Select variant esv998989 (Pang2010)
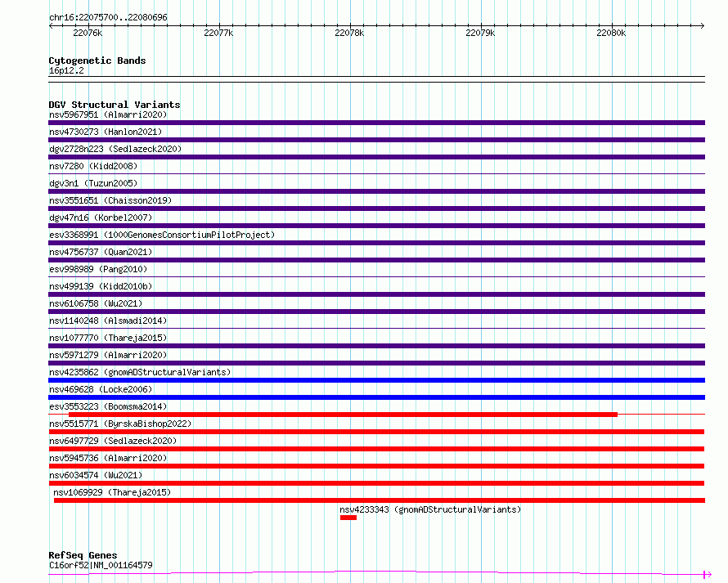The width and height of the screenshot is (728, 583). tap(98, 269)
